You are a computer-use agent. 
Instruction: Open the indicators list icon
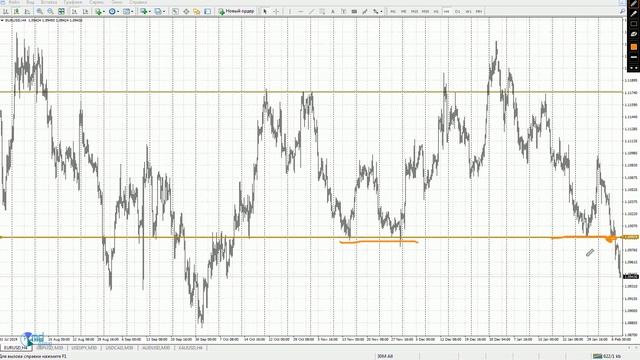coord(98,11)
